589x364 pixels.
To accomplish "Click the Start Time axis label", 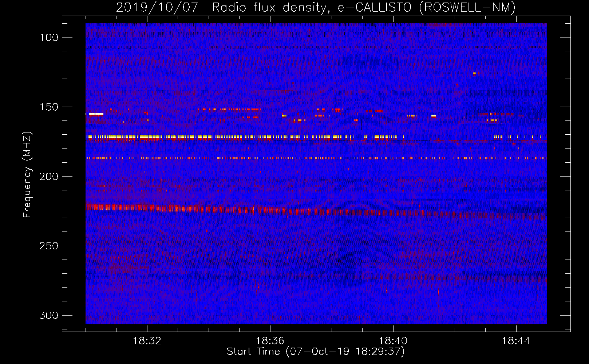I will [x=316, y=352].
